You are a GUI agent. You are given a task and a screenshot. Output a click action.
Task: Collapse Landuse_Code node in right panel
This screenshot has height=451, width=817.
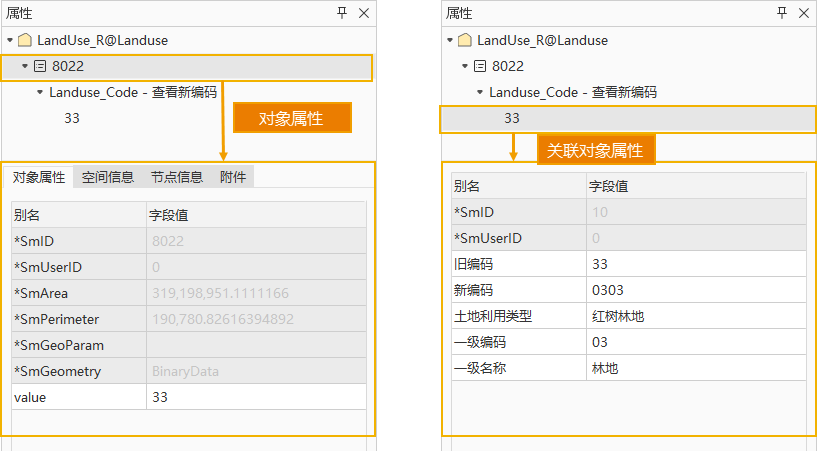click(x=480, y=92)
